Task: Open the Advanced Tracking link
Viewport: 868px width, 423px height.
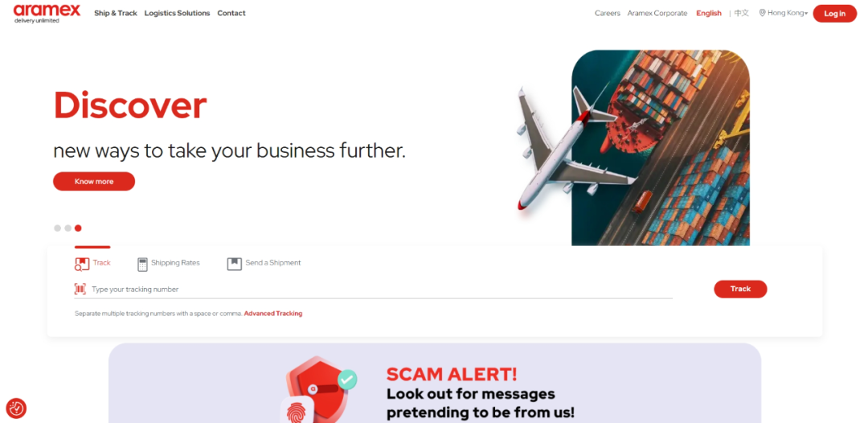Action: pyautogui.click(x=273, y=314)
